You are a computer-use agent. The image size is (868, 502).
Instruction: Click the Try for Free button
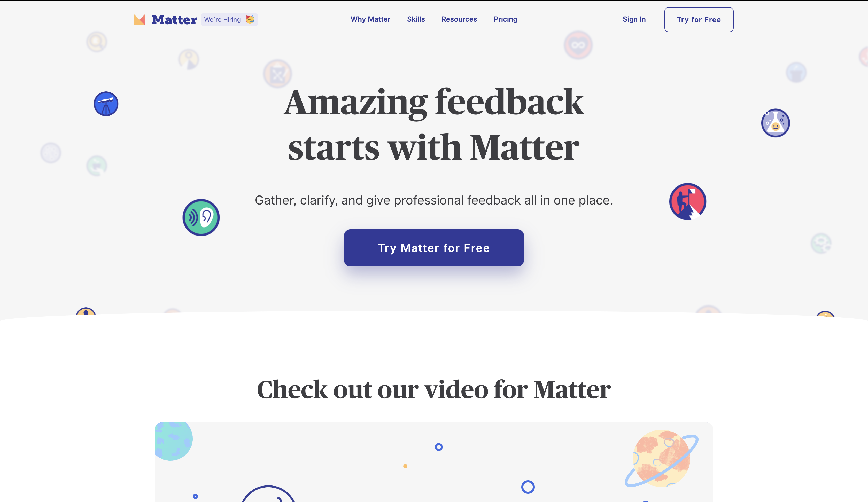(699, 20)
